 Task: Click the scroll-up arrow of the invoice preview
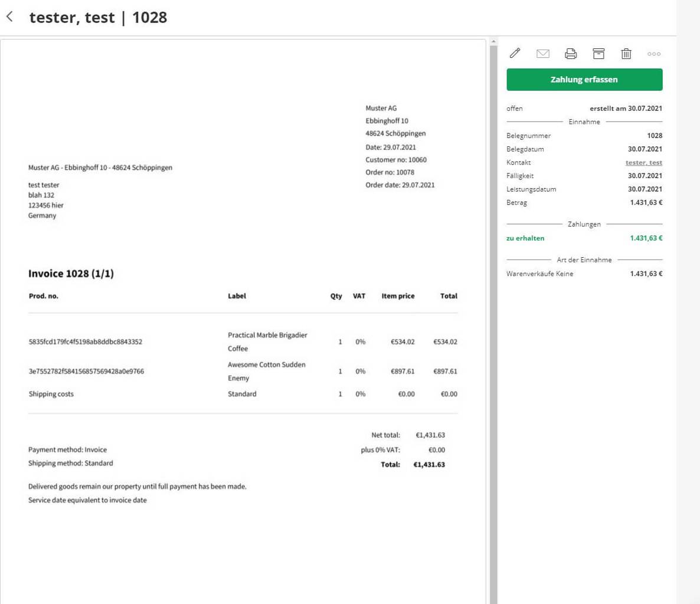pyautogui.click(x=493, y=42)
